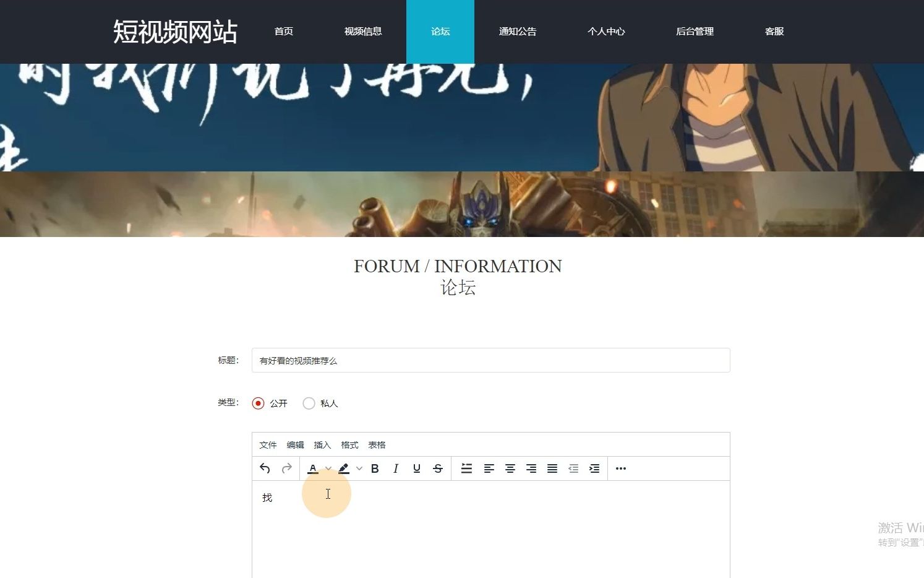
Task: Toggle italic formatting
Action: coord(396,468)
